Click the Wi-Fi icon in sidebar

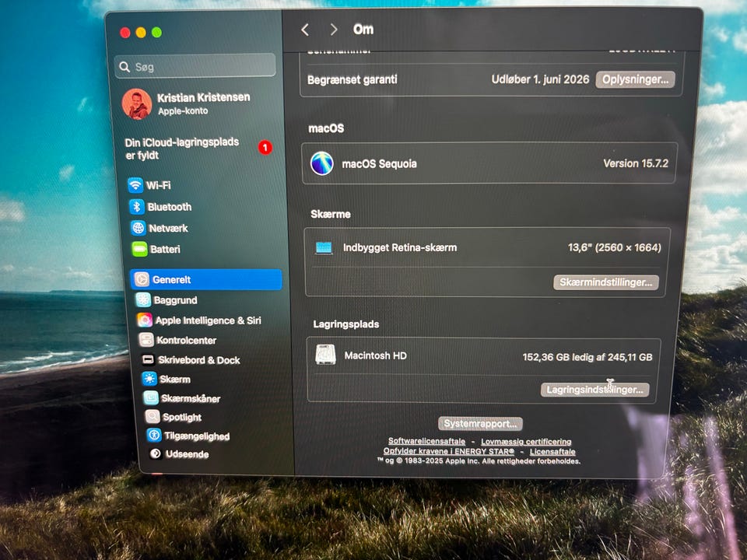135,185
